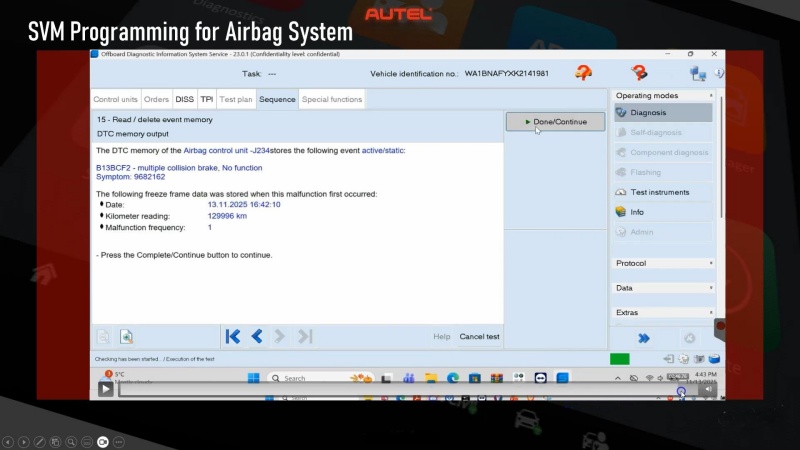Screen dimensions: 800x450
Task: Click the diagnostic interface help icon
Action: (639, 73)
